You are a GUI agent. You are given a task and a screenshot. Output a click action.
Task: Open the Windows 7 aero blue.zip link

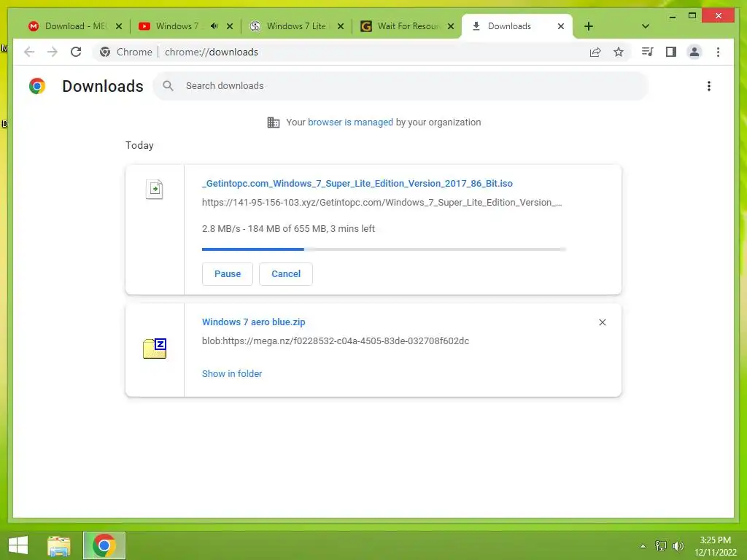pos(253,322)
